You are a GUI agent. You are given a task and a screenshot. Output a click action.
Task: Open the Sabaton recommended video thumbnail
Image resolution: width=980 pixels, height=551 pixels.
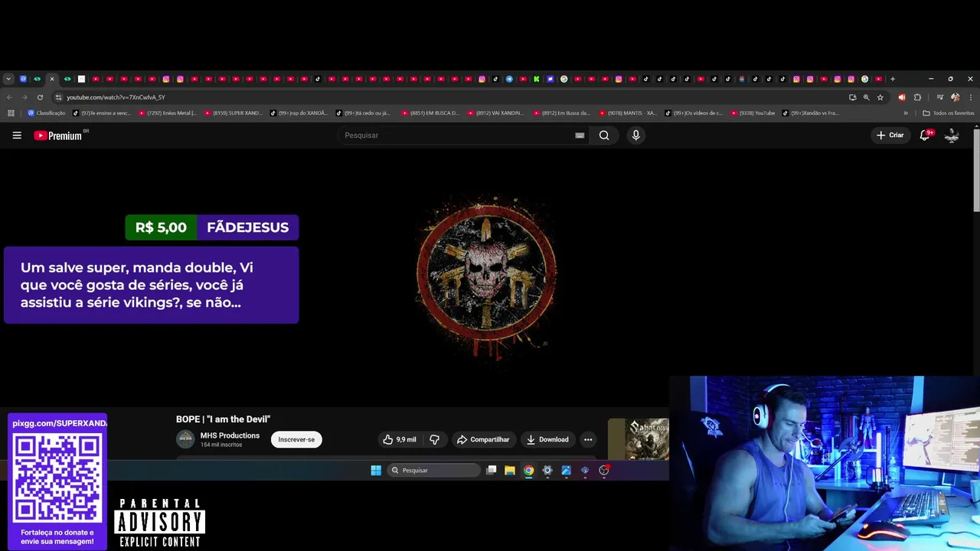[639, 439]
